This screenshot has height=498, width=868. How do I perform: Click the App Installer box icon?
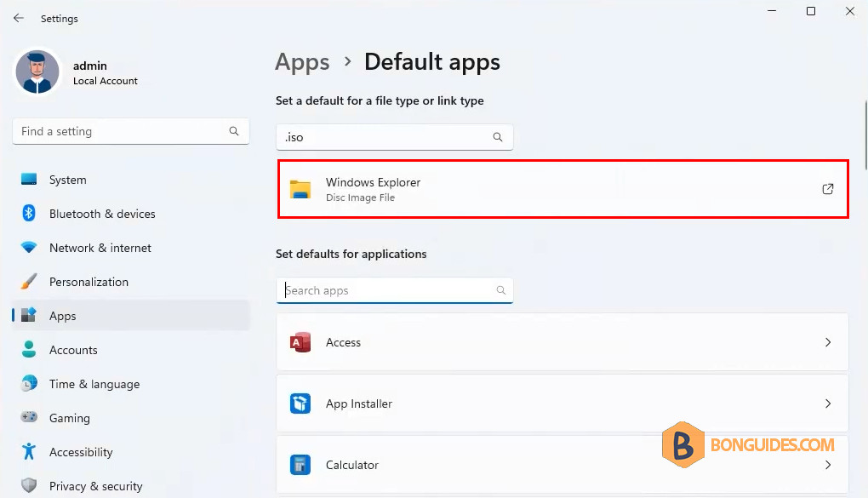coord(300,404)
